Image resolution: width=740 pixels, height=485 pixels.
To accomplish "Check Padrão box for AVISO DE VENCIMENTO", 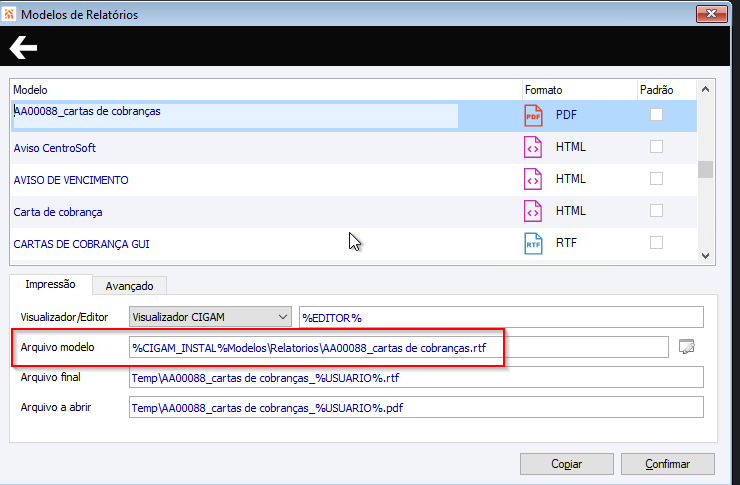I will [656, 179].
